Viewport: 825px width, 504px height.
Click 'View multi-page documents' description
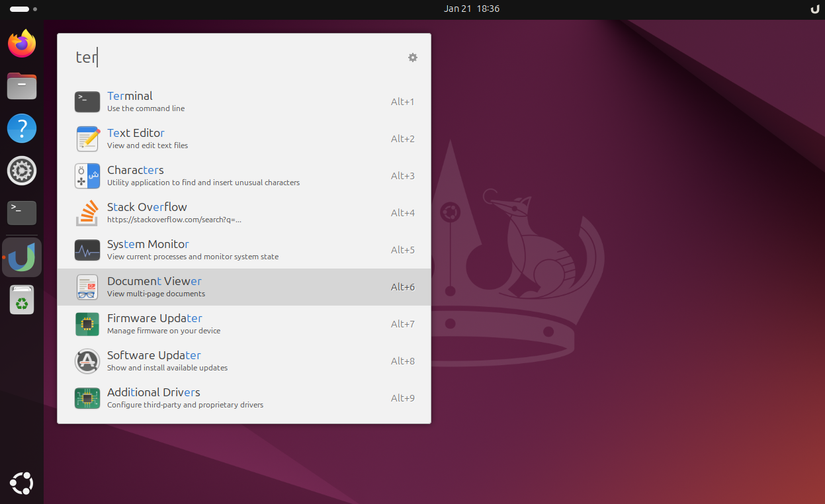(156, 294)
